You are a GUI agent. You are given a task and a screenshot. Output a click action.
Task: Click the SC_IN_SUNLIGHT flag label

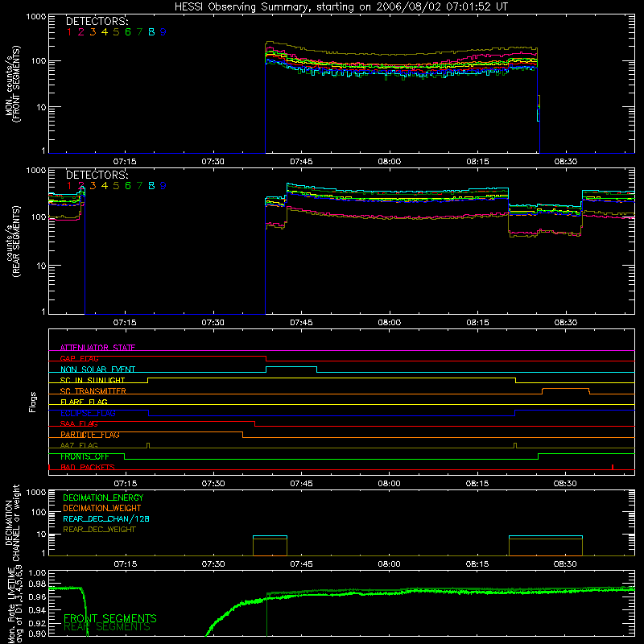pos(93,380)
